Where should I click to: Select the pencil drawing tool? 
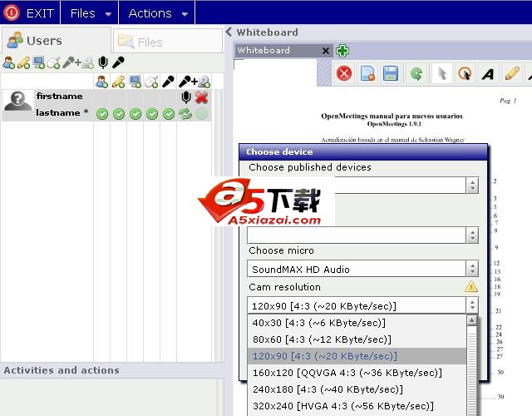[512, 74]
